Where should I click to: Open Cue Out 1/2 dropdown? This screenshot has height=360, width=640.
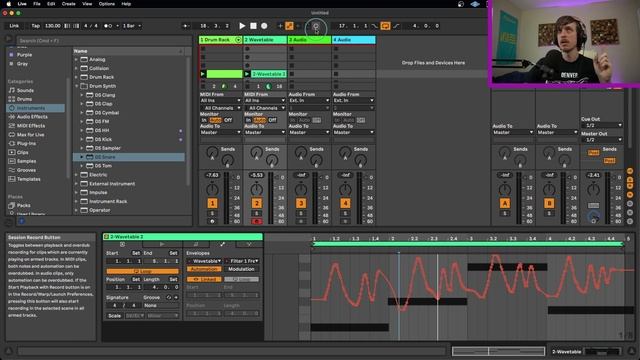coord(601,125)
